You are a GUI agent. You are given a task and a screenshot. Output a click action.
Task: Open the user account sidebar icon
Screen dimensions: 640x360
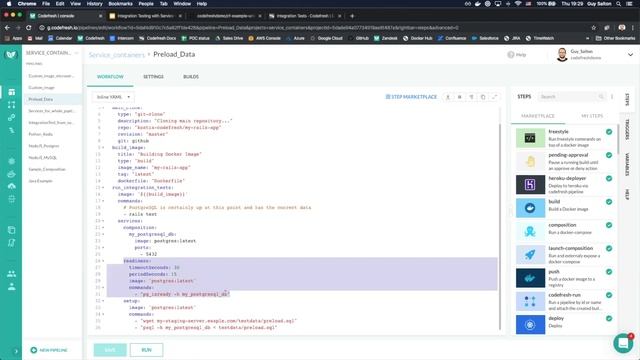pyautogui.click(x=11, y=287)
